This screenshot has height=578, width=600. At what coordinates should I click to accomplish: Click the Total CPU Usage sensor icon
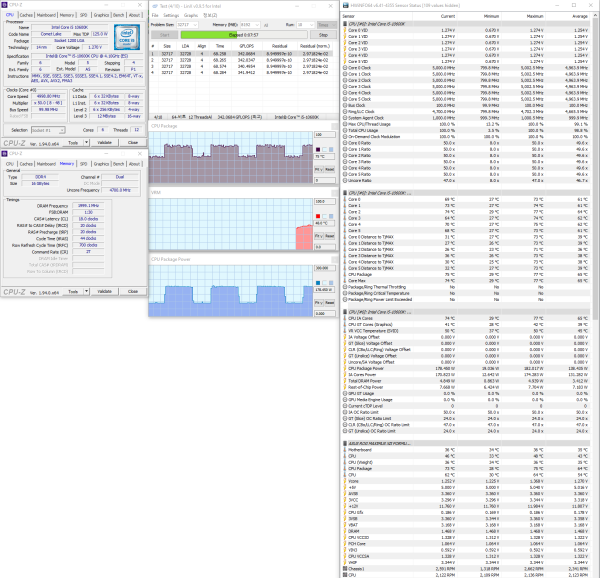[344, 132]
